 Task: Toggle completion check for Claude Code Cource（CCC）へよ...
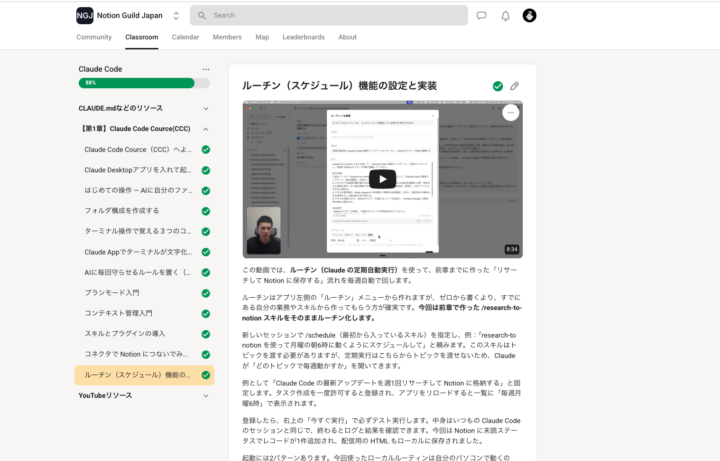pos(206,150)
